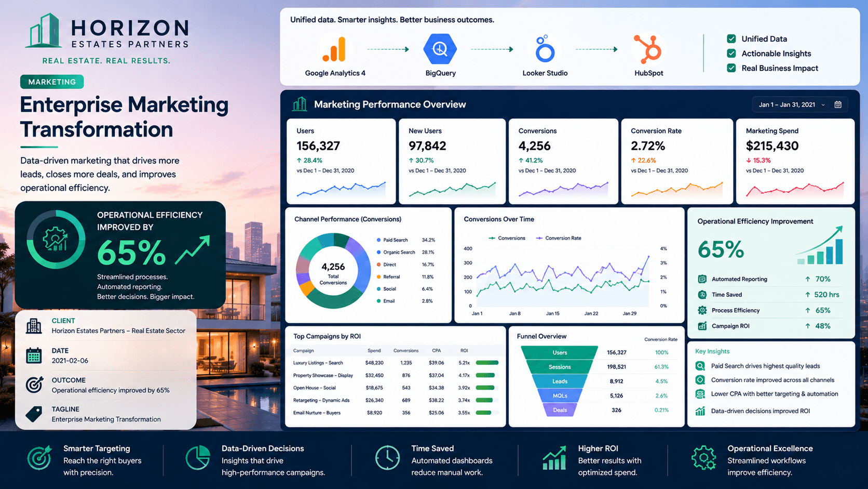Viewport: 868px width, 489px height.
Task: Toggle the Unified Data checkbox
Action: 731,38
